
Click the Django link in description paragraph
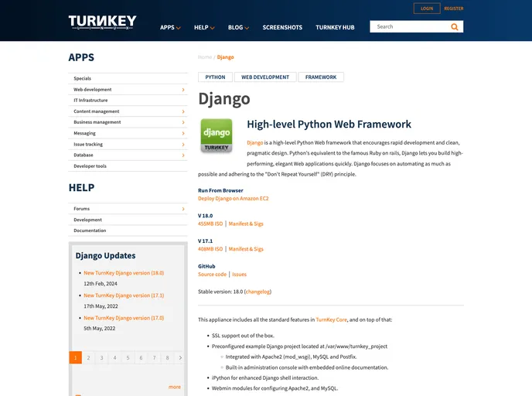point(255,143)
